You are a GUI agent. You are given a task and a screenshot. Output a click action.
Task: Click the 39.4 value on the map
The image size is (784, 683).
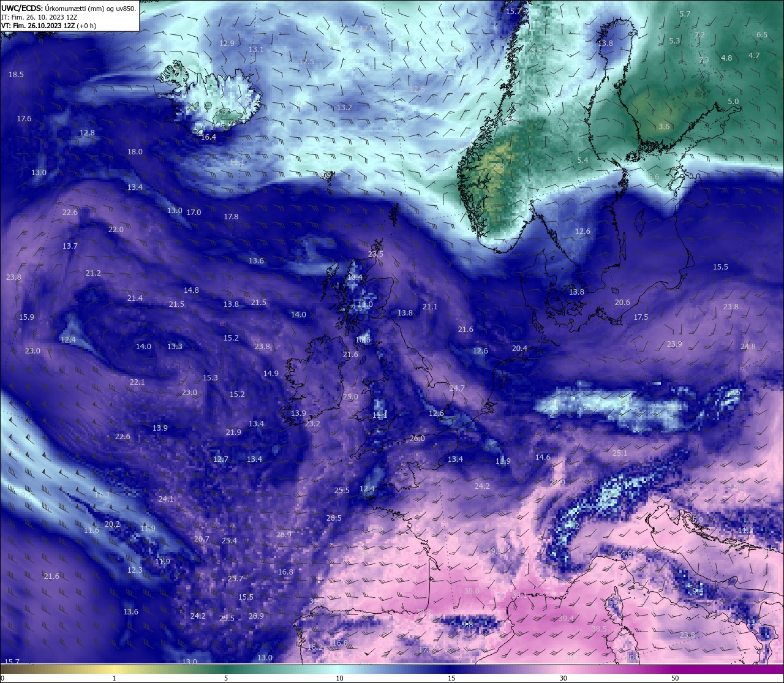coord(566,619)
